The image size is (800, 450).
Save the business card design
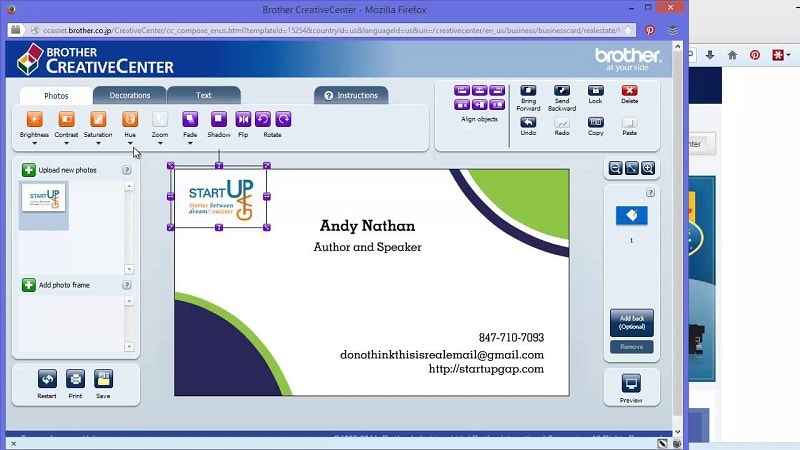click(x=103, y=380)
